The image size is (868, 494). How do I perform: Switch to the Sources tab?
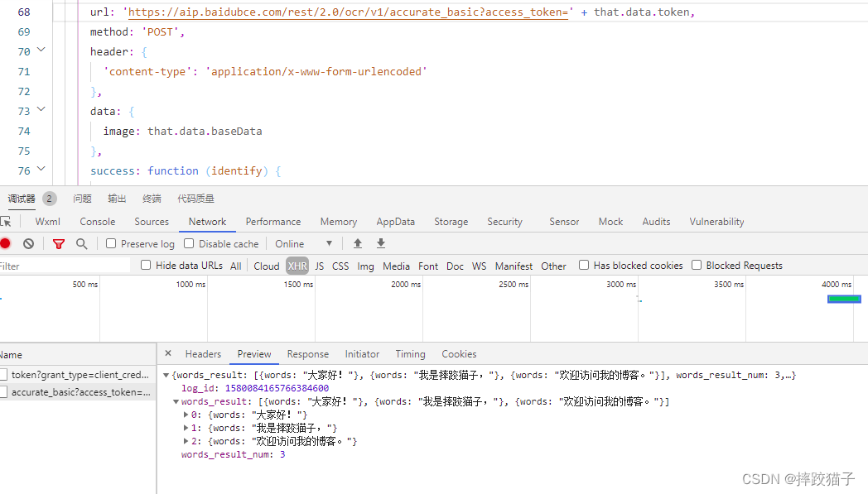152,222
